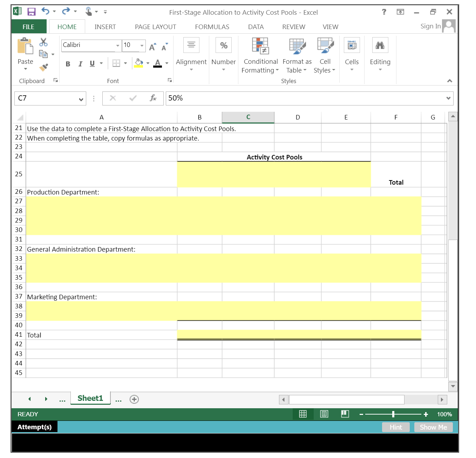Click the Touch/Mouse mode icon
476x458 pixels.
coord(88,12)
